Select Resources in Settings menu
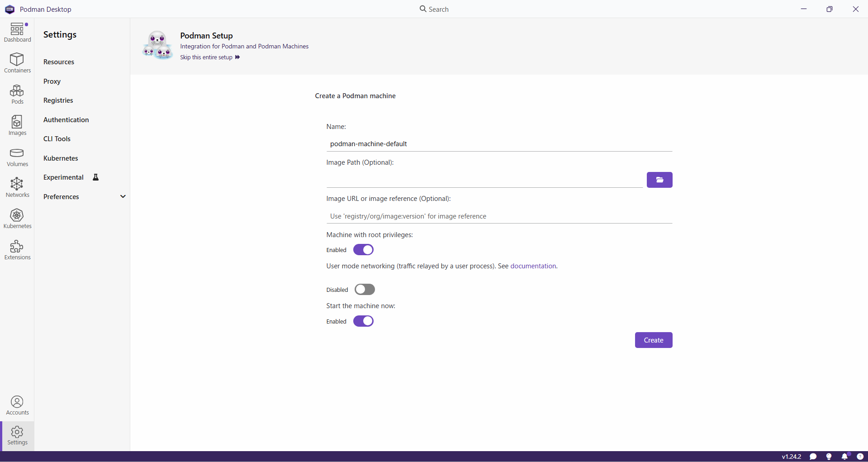 (59, 62)
